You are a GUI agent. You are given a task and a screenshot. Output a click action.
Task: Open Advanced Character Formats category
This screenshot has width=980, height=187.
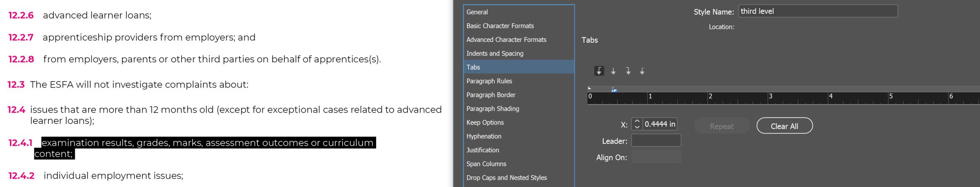[506, 40]
